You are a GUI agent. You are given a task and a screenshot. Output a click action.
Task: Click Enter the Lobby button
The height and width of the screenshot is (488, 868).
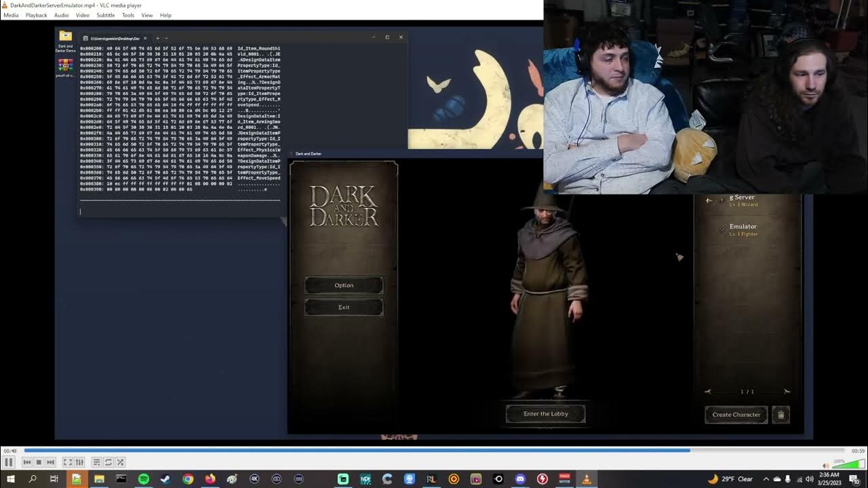click(x=546, y=414)
